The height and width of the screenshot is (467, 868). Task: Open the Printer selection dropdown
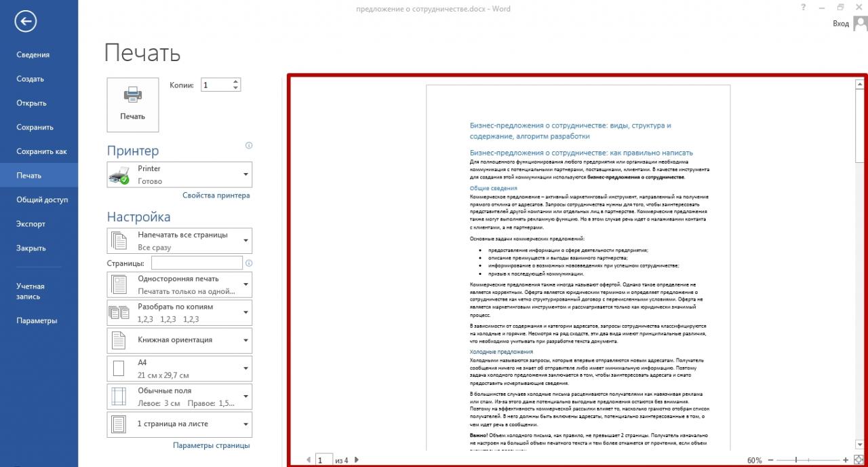[180, 174]
